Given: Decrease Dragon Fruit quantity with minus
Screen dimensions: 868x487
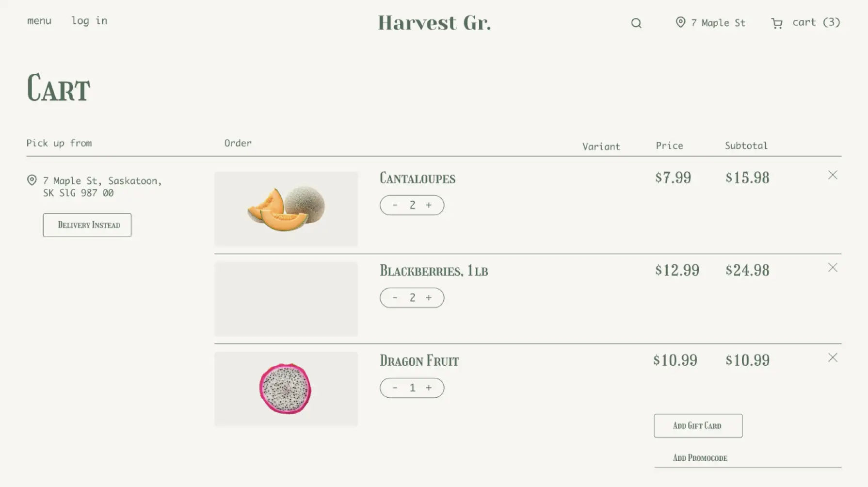Looking at the screenshot, I should [x=395, y=388].
